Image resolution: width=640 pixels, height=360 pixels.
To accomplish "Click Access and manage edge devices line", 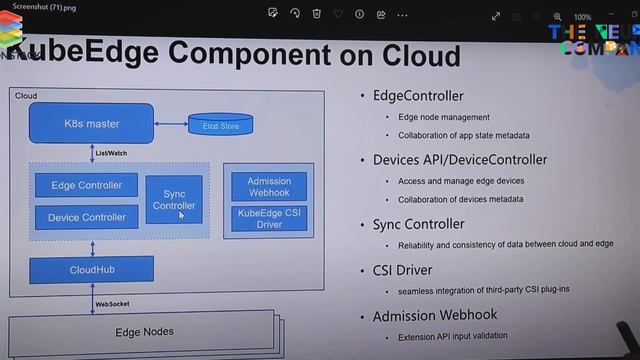I will pos(461,181).
